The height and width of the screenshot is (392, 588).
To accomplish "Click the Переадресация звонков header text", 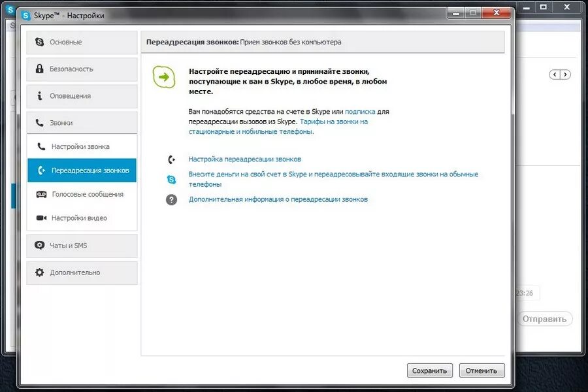I will pos(192,42).
